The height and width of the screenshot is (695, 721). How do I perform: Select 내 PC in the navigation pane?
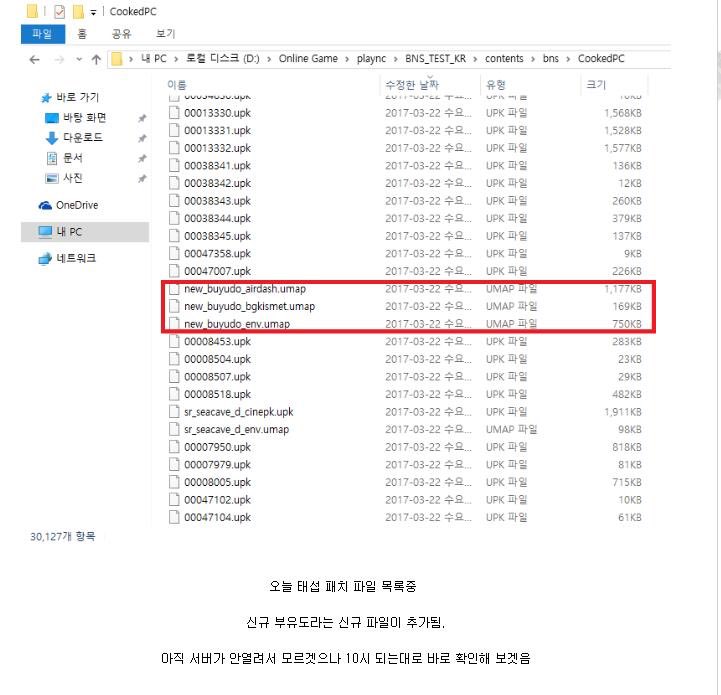click(x=85, y=232)
